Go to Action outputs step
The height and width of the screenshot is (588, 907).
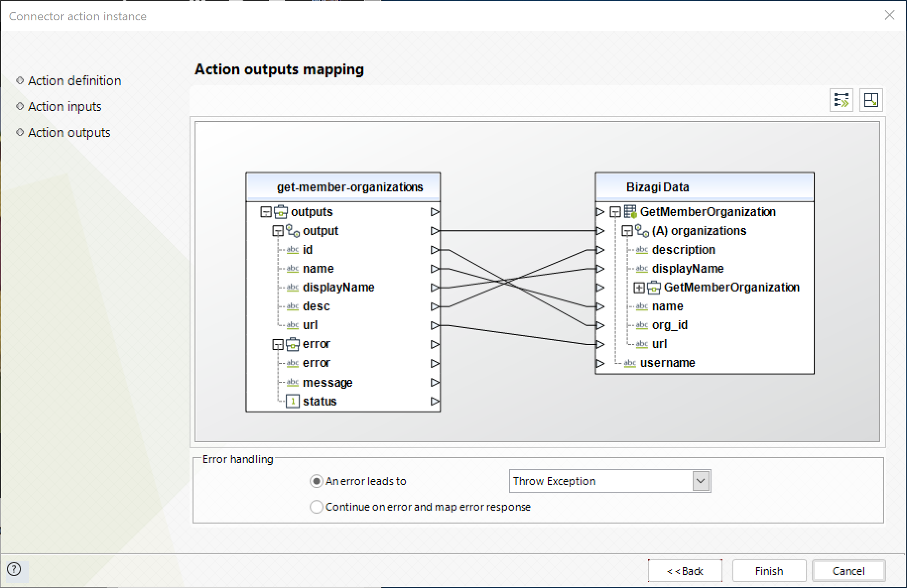pos(69,132)
